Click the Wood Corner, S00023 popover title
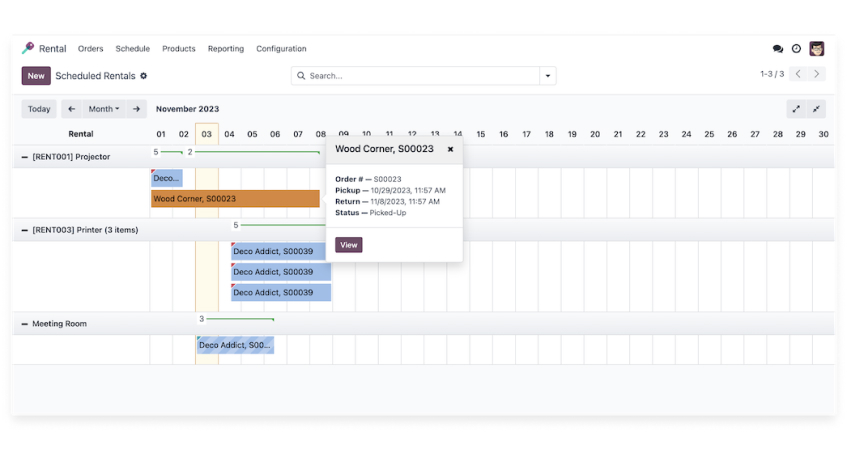This screenshot has height=460, width=847. point(384,149)
